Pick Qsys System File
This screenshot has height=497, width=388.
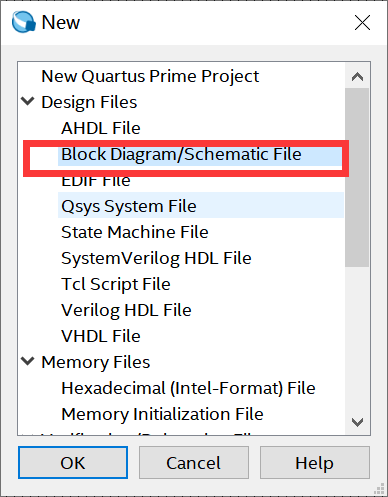[x=129, y=206]
